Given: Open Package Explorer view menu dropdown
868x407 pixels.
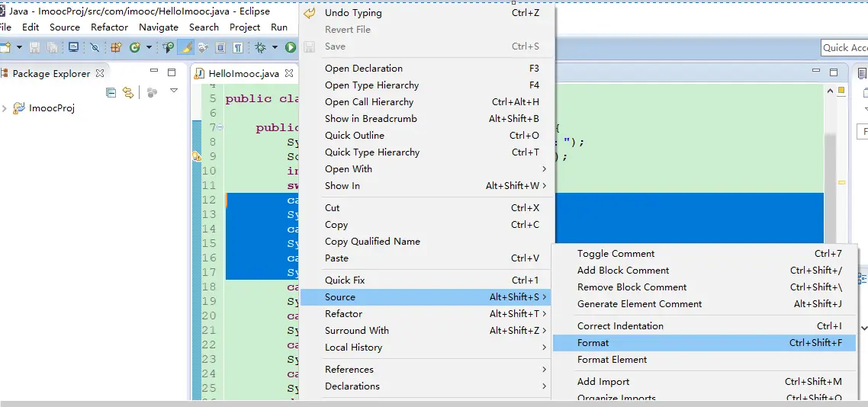Looking at the screenshot, I should [x=173, y=91].
